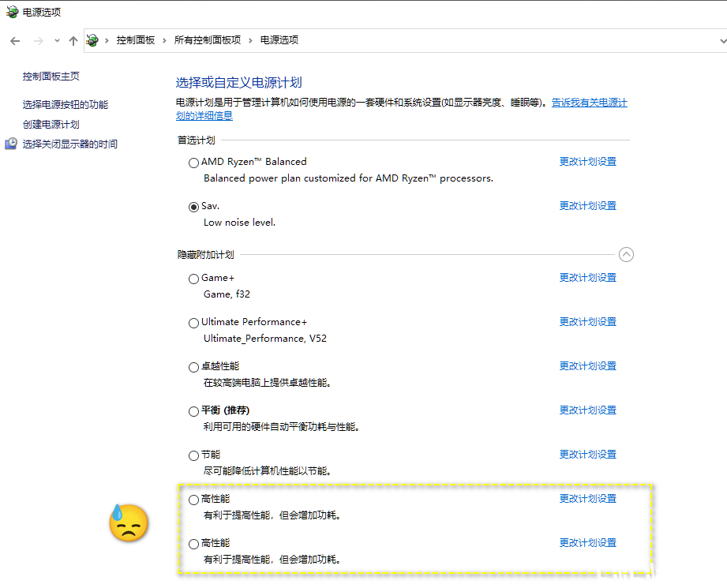Change plan settings for Ultimate Performance+
Image resolution: width=727 pixels, height=588 pixels.
pyautogui.click(x=588, y=322)
